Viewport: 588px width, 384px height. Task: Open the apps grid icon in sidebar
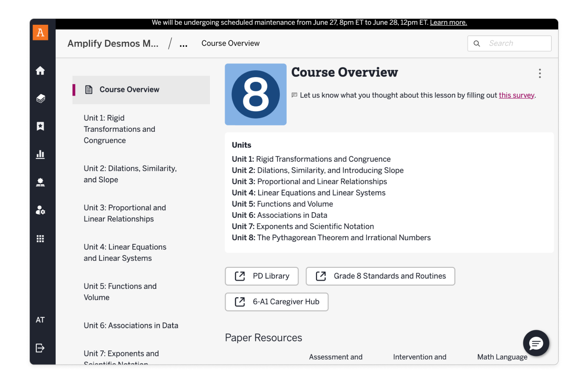40,238
